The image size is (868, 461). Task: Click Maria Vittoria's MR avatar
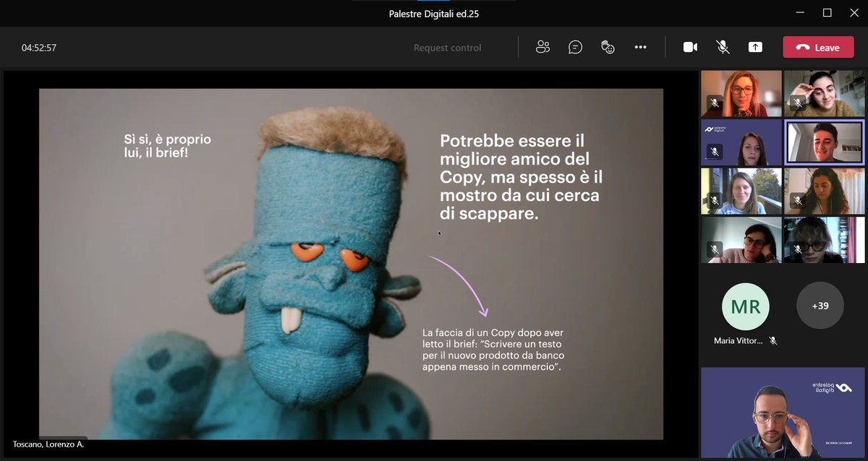pos(745,305)
